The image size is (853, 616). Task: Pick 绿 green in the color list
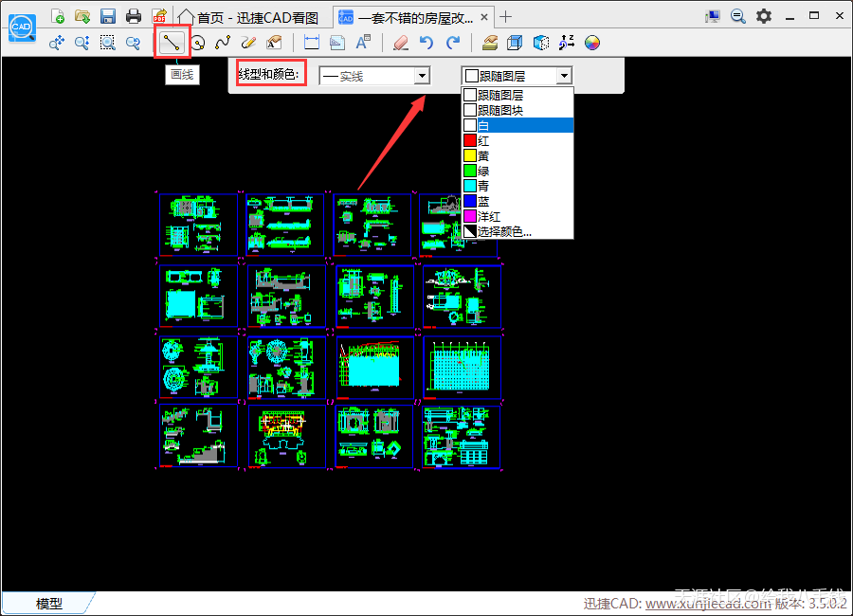[x=517, y=171]
